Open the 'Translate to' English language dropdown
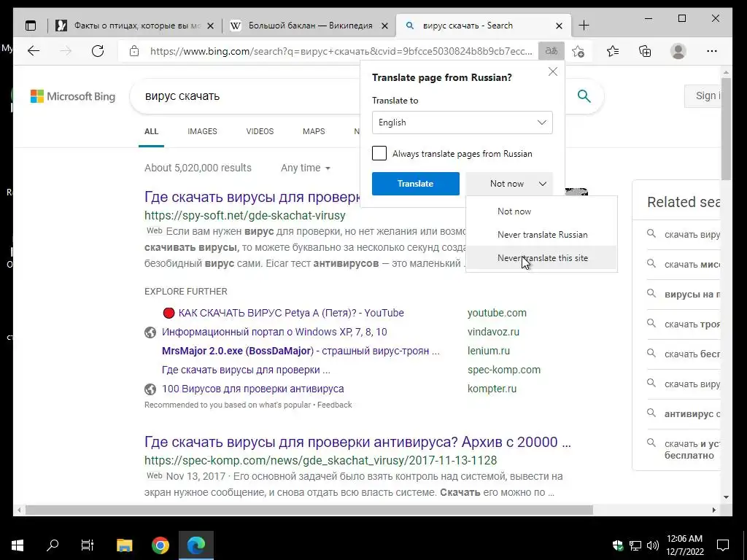The width and height of the screenshot is (747, 560). tap(462, 122)
